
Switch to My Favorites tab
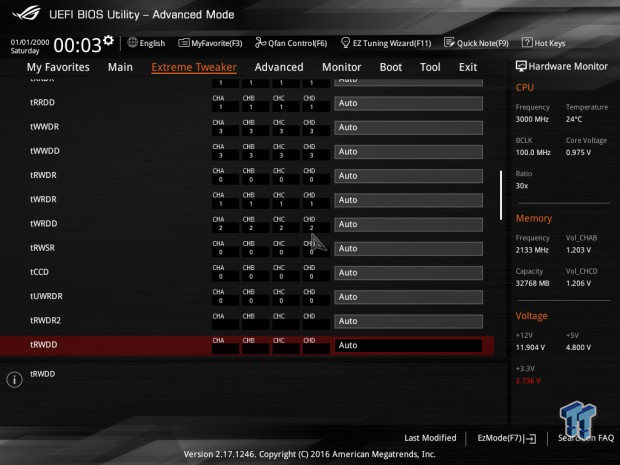58,67
